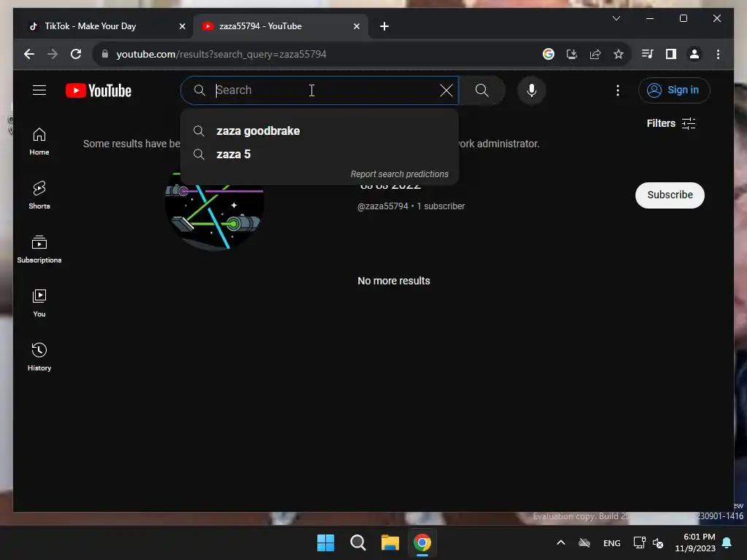Go back in Chrome
This screenshot has width=747, height=560.
29,54
